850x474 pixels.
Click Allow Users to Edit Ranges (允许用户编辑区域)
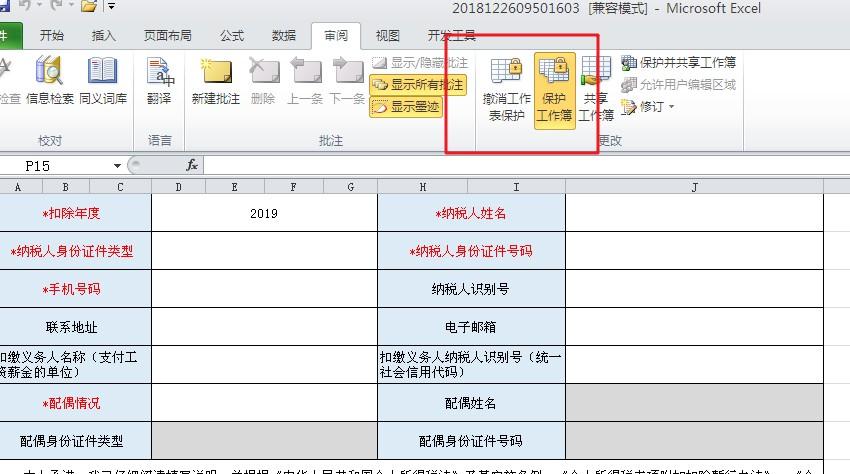click(679, 85)
